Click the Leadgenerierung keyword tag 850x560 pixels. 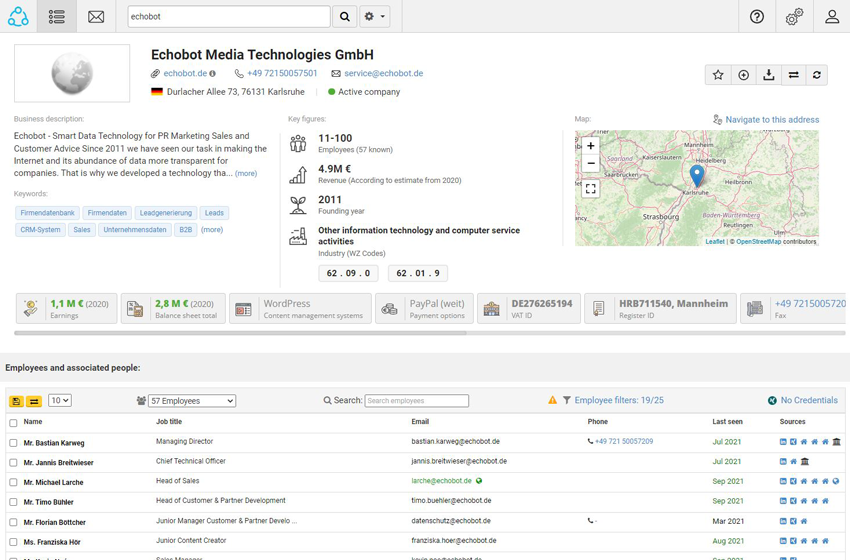166,213
